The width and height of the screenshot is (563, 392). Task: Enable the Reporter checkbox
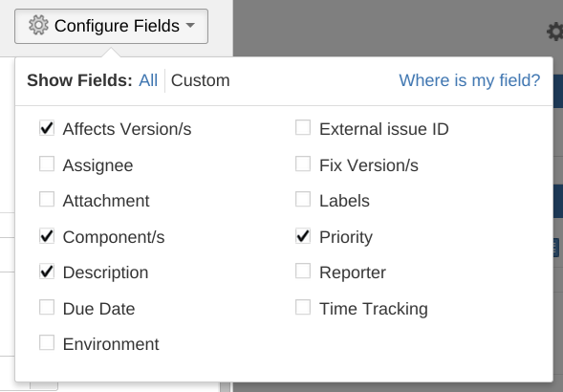coord(303,271)
